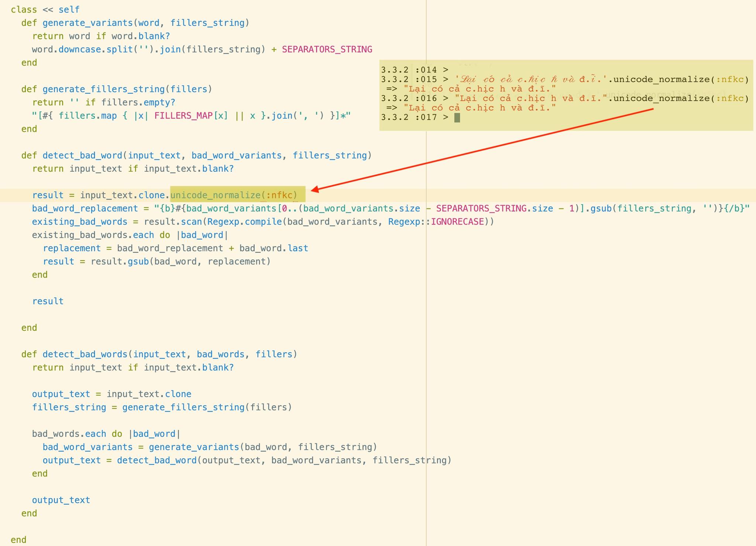Click the bad_words.each do loop line

pyautogui.click(x=106, y=434)
